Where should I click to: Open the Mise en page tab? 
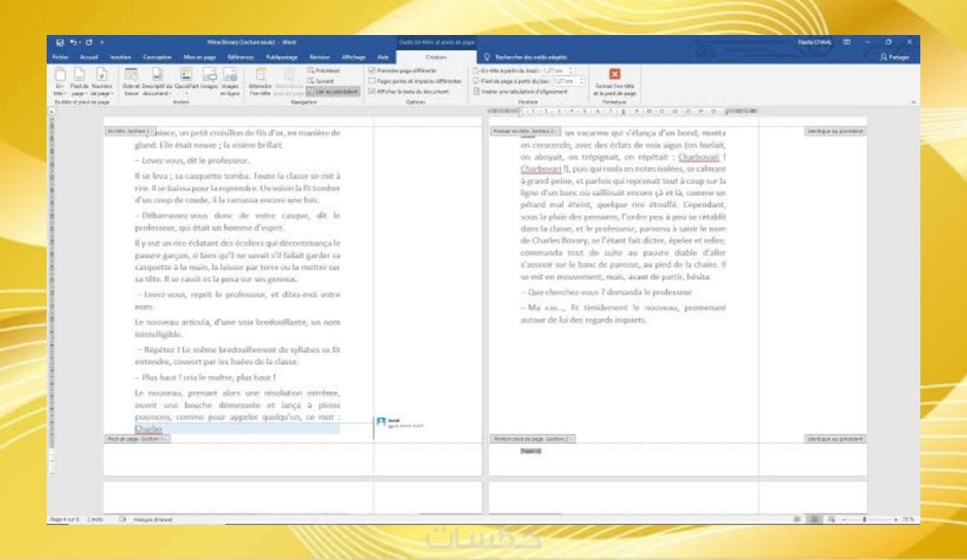pyautogui.click(x=199, y=57)
